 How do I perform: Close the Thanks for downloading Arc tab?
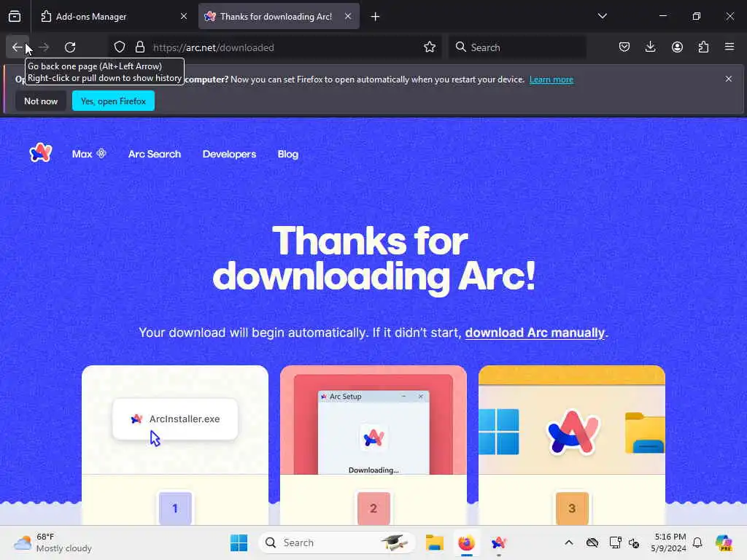348,17
